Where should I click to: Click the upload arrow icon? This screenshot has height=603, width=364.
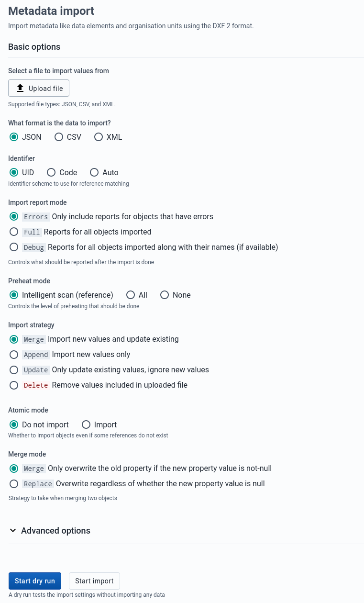coord(20,88)
